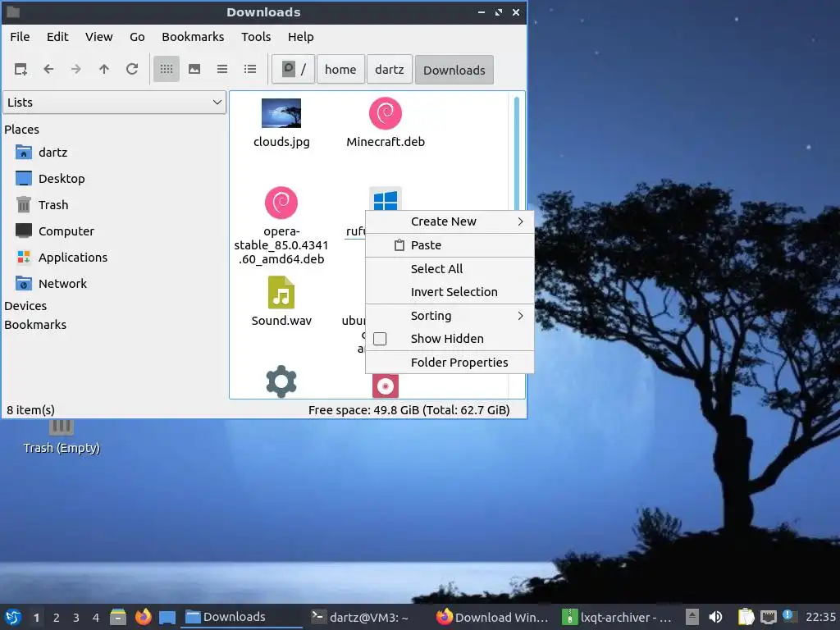Choose Select All in context menu
Viewport: 840px width, 630px height.
(450, 269)
